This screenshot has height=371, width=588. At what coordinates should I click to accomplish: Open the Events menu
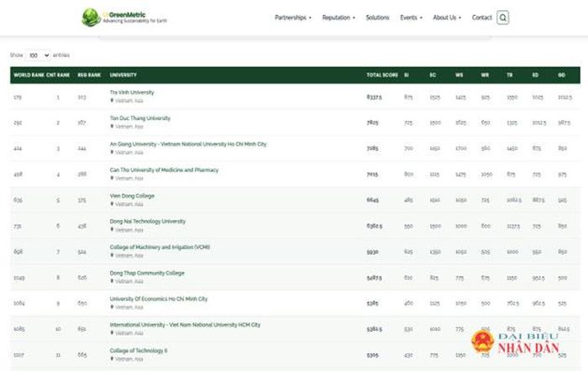[x=411, y=18]
